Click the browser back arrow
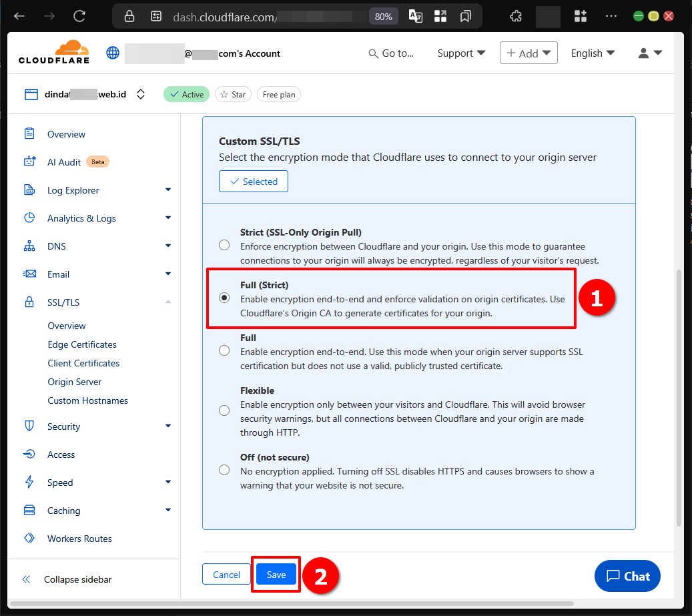Image resolution: width=692 pixels, height=616 pixels. [19, 17]
